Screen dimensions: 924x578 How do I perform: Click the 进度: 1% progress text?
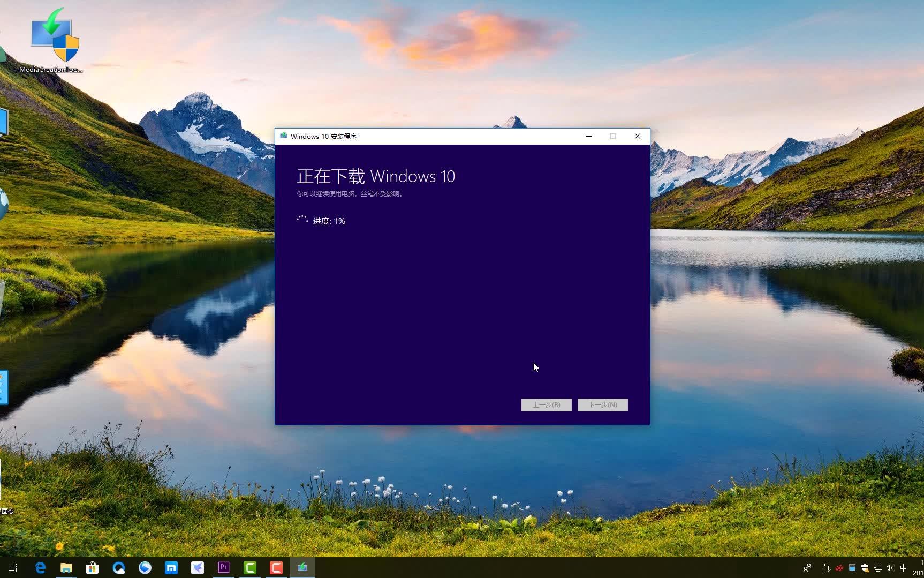[329, 221]
